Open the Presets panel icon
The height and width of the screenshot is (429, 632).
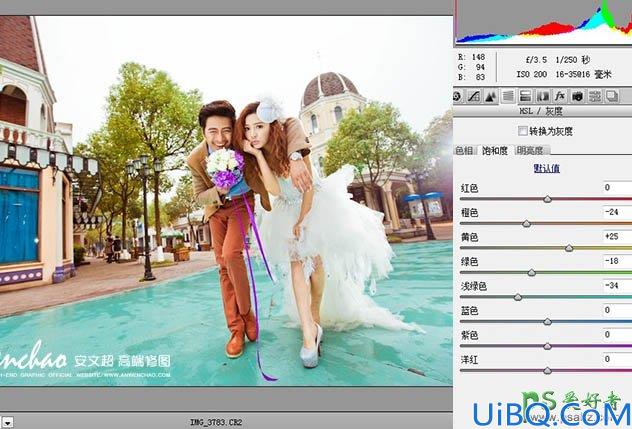(595, 96)
